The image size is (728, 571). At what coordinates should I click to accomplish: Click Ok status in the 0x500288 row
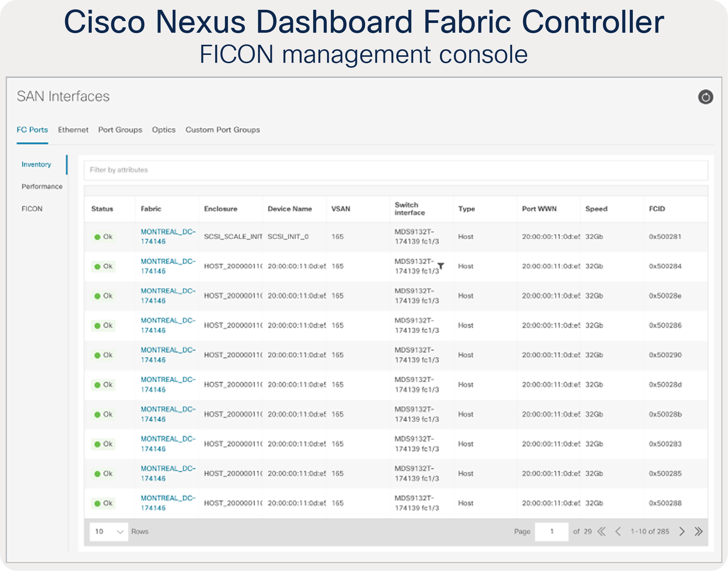pos(103,503)
